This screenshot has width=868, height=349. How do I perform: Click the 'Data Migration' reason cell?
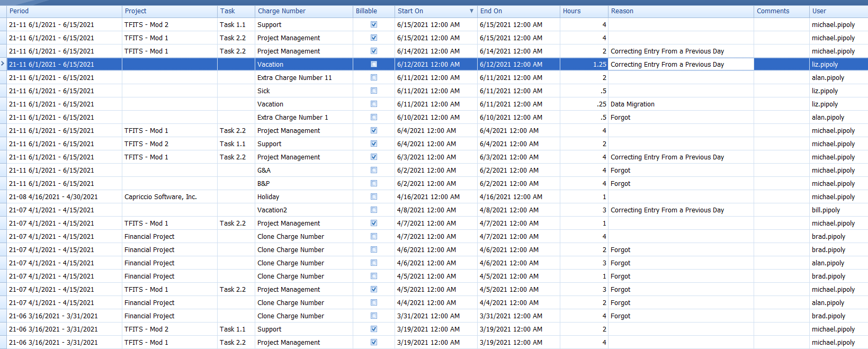(681, 104)
